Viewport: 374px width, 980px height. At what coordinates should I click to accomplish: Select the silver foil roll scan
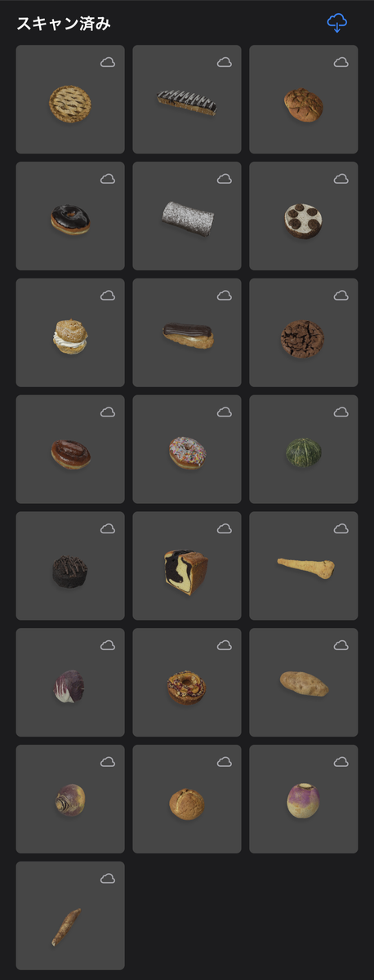187,216
